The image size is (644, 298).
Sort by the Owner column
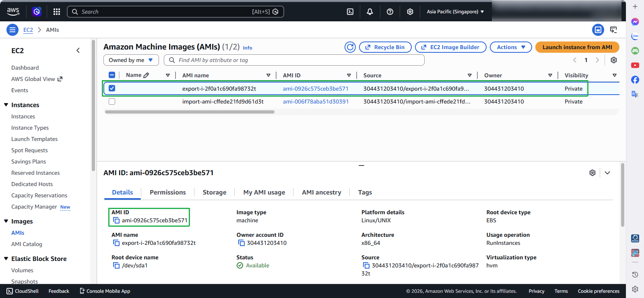point(550,75)
